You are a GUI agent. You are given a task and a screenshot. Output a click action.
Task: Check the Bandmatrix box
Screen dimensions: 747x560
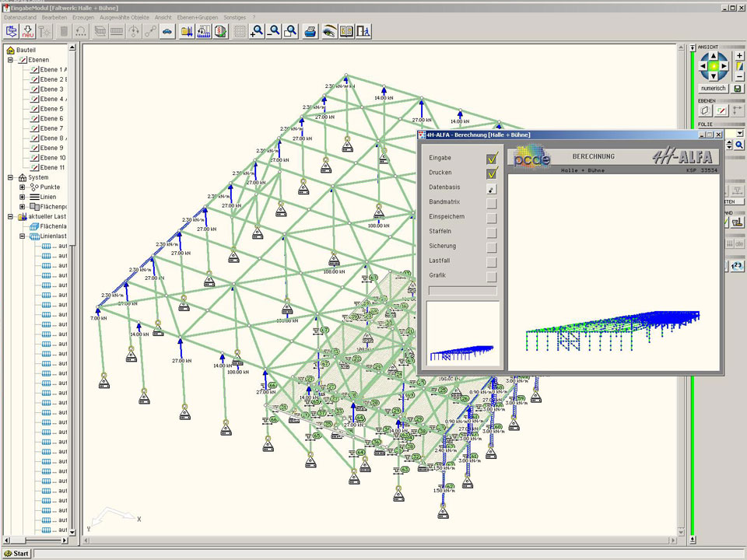tap(492, 203)
